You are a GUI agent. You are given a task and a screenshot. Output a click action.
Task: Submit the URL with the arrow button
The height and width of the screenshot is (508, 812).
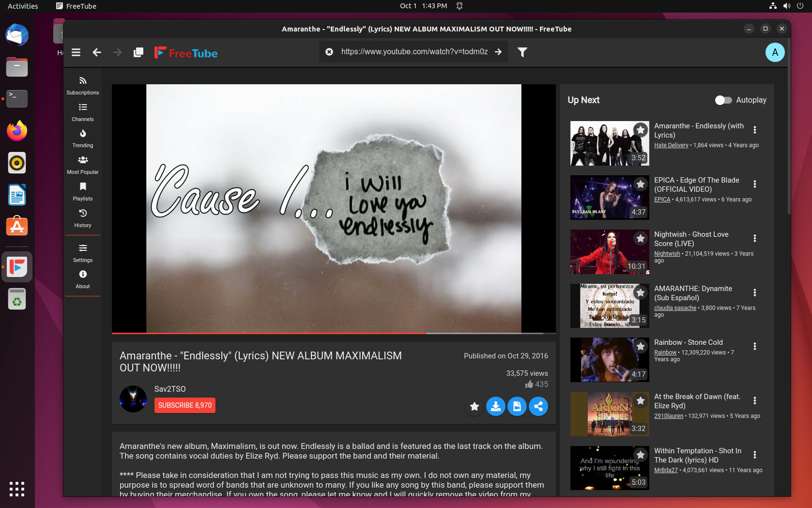(x=498, y=52)
